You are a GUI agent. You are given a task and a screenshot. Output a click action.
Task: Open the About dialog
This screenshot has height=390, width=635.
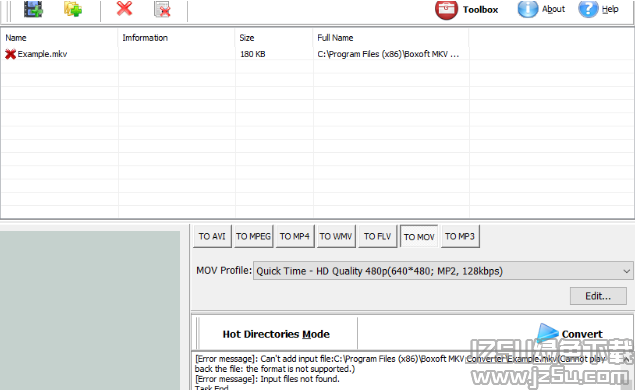point(541,9)
